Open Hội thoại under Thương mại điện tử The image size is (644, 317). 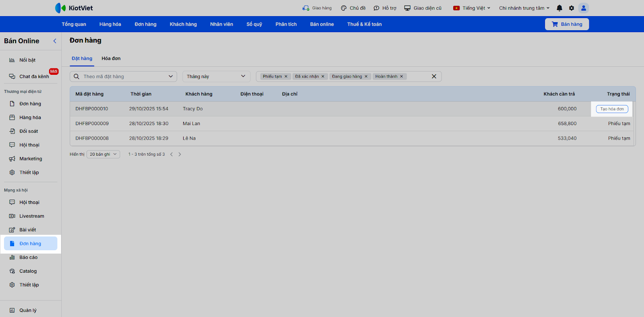31,145
